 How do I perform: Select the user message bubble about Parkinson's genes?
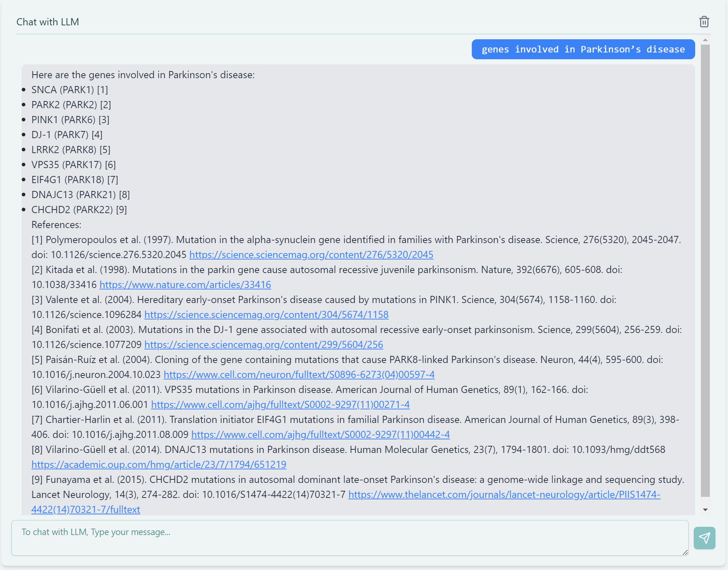582,49
